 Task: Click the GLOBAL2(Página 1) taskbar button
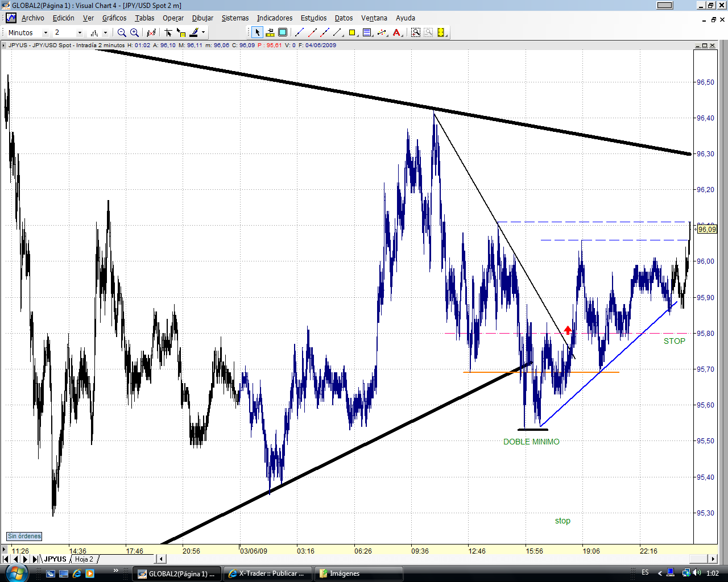click(x=177, y=573)
